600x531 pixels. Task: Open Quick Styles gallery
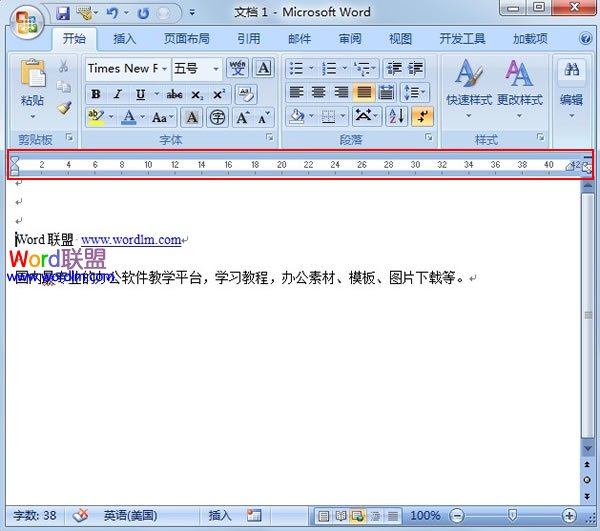pyautogui.click(x=469, y=89)
